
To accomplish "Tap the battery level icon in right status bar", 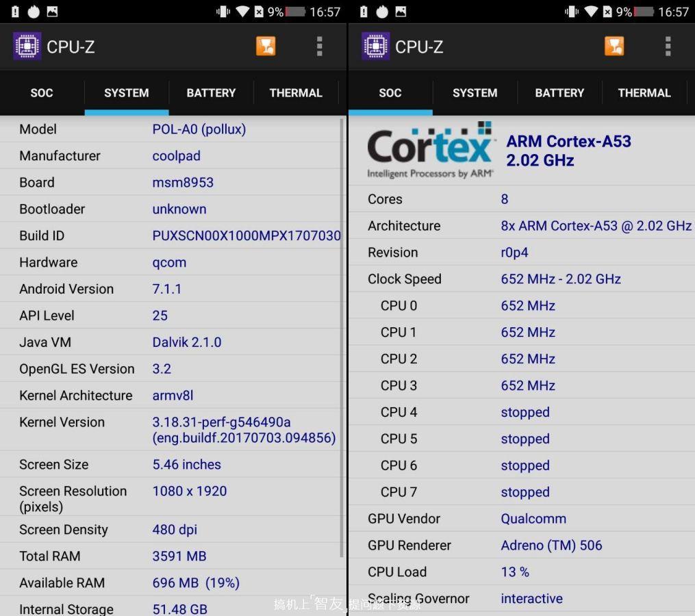I will click(644, 12).
